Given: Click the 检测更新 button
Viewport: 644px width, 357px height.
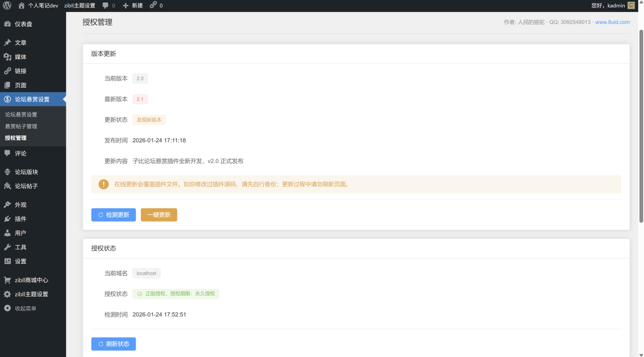Looking at the screenshot, I should tap(113, 215).
